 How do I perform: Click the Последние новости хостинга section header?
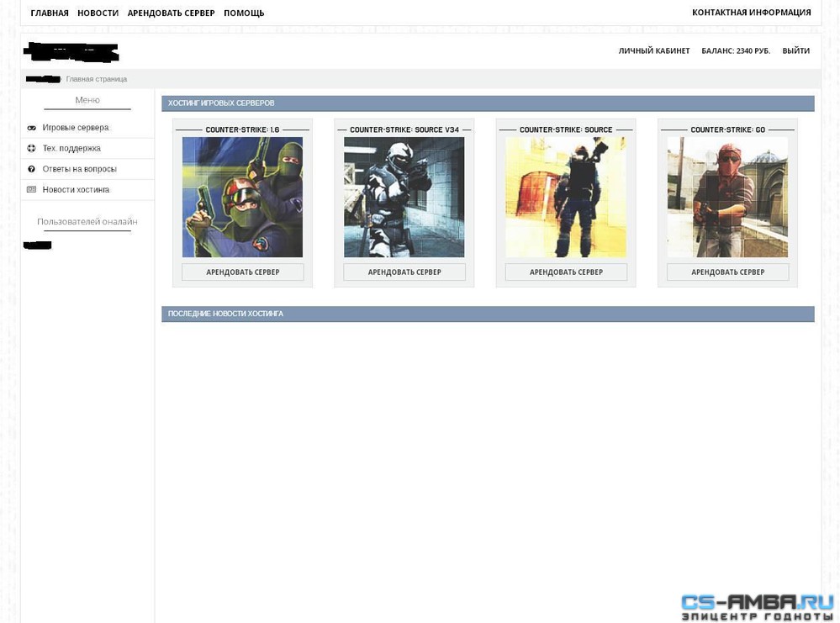(x=488, y=314)
